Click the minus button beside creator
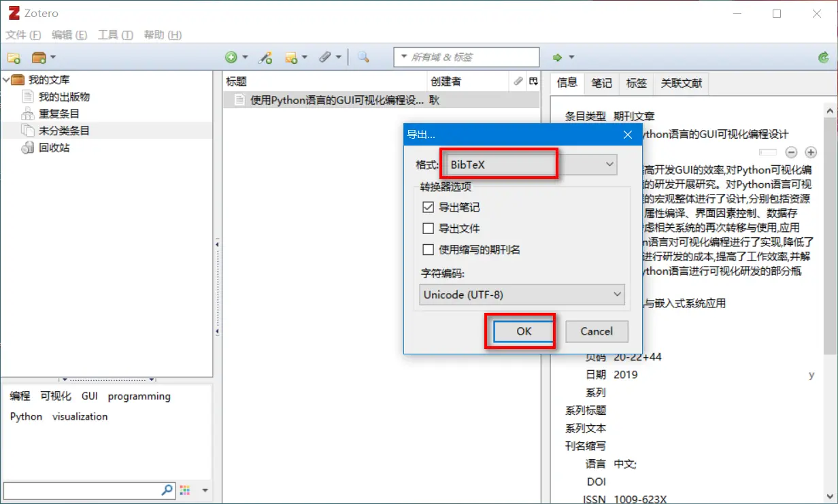The width and height of the screenshot is (838, 504). (791, 152)
